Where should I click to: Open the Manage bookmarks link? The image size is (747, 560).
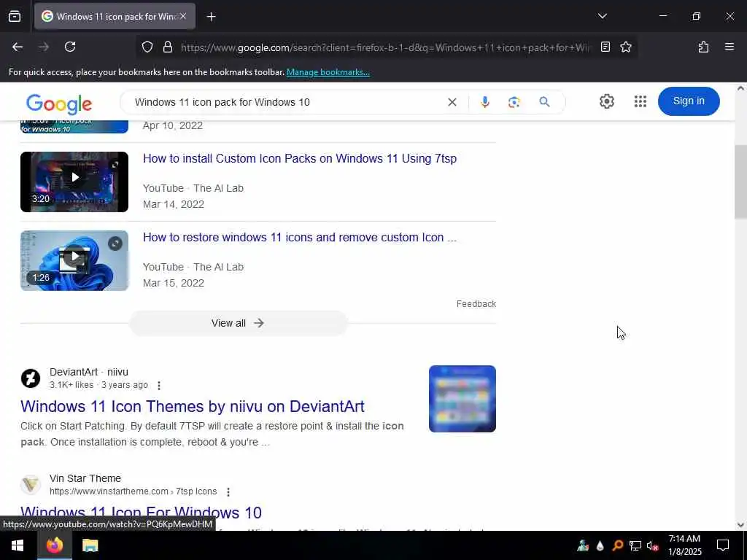(x=328, y=72)
